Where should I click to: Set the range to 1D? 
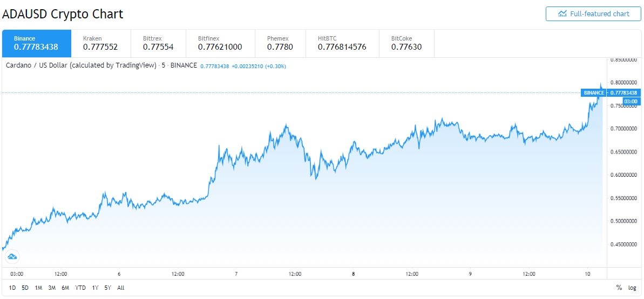click(x=12, y=288)
